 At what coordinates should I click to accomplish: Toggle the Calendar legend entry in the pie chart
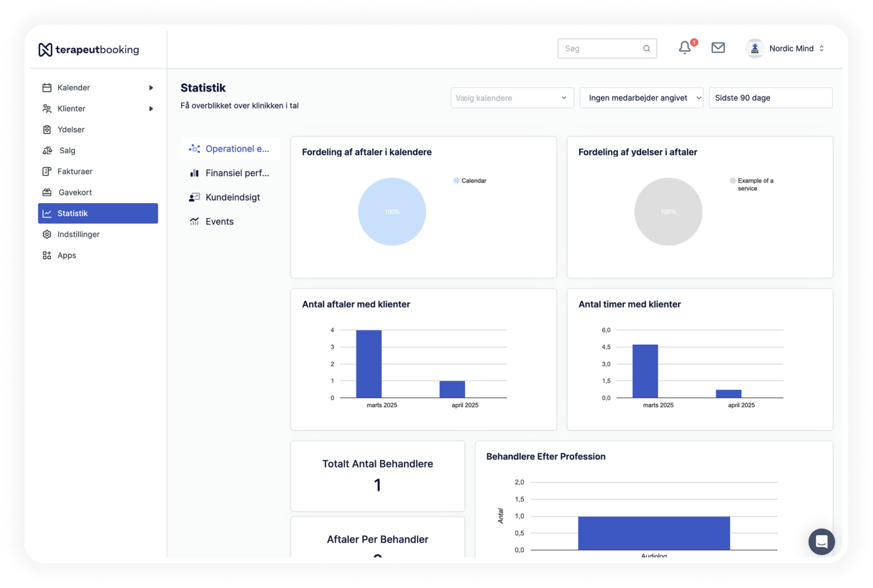click(x=470, y=181)
